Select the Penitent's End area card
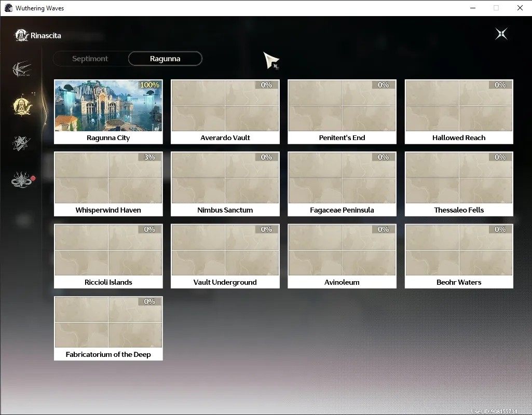Viewport: 532px width, 415px height. pos(342,112)
